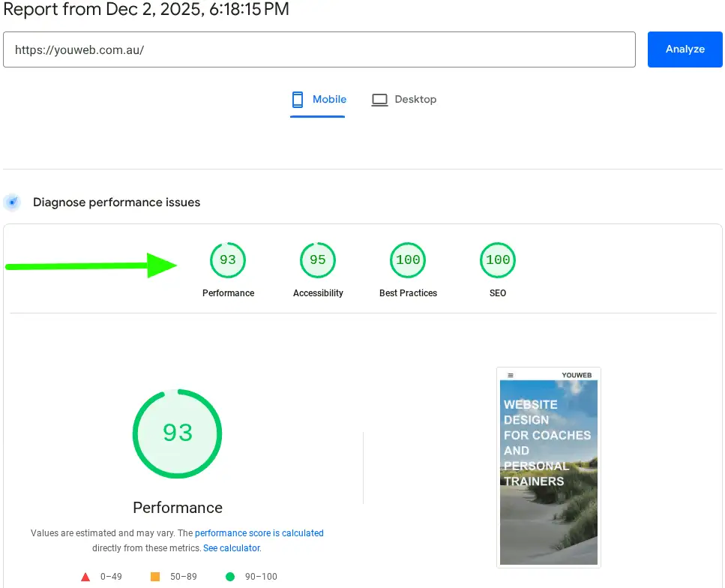The height and width of the screenshot is (588, 725).
Task: Open the 'performance score is calculated' link
Action: 259,533
